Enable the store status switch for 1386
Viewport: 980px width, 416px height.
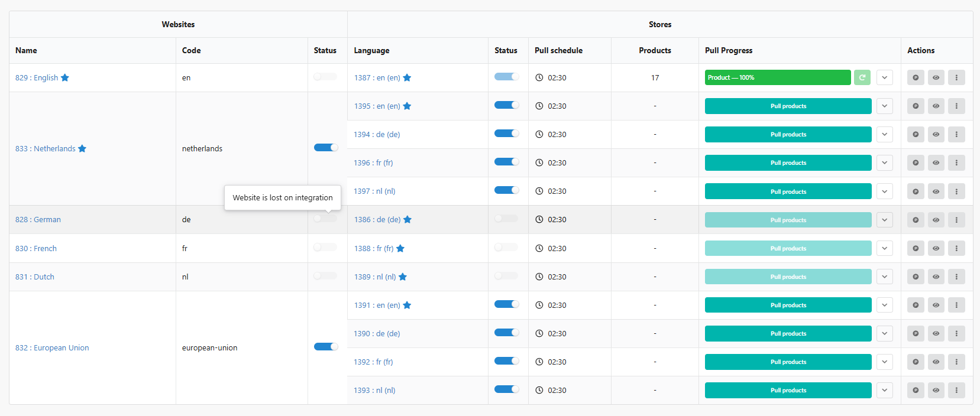pyautogui.click(x=506, y=219)
